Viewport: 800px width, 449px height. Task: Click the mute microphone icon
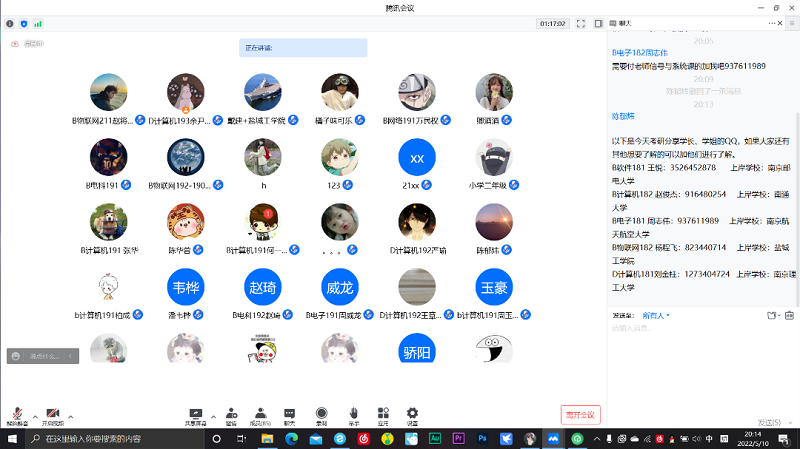tap(17, 413)
